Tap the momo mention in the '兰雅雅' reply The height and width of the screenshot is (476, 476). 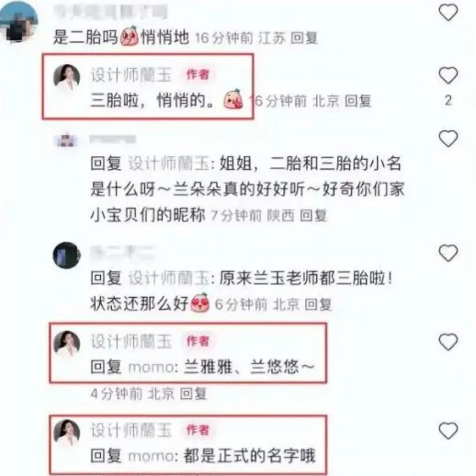151,367
